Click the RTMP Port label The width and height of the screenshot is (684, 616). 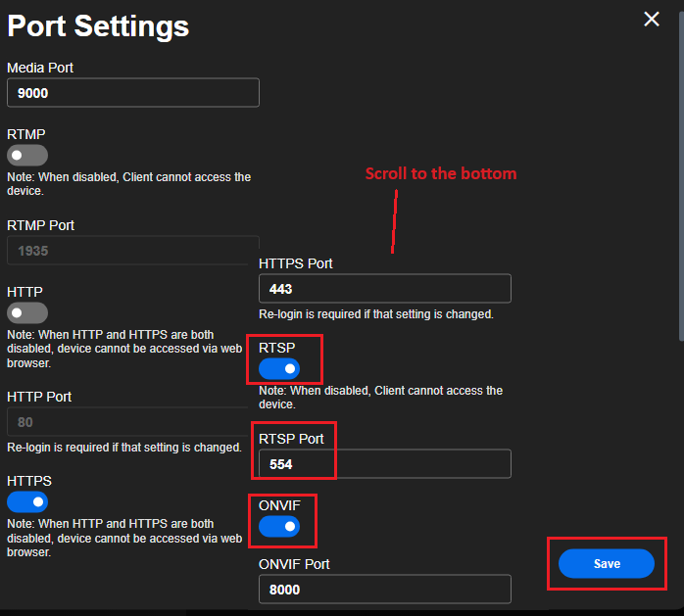click(x=40, y=225)
